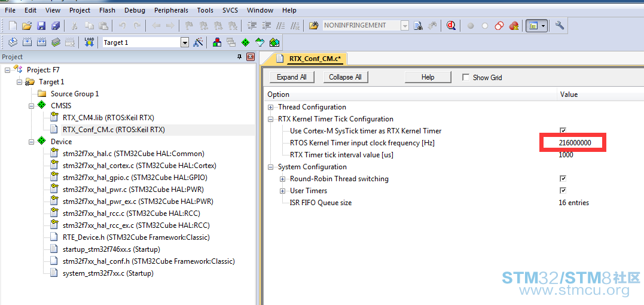Save the current file
This screenshot has width=644, height=305.
click(41, 26)
